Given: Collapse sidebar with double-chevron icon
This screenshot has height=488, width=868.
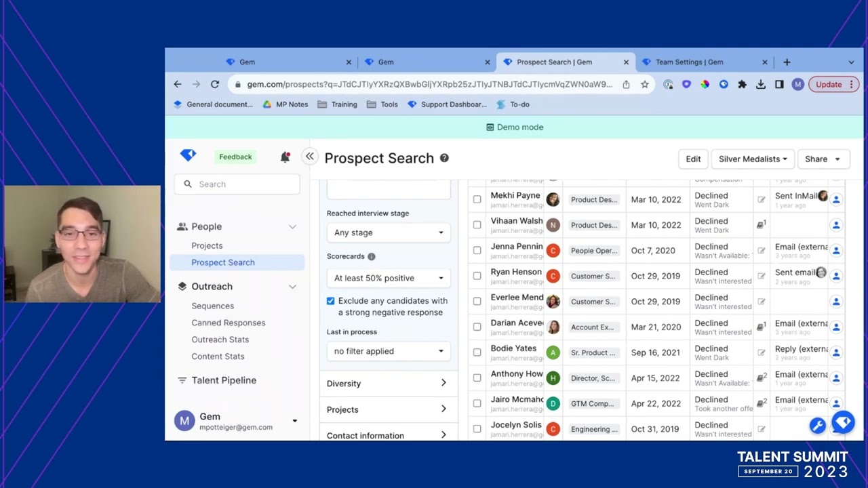Looking at the screenshot, I should [x=310, y=157].
